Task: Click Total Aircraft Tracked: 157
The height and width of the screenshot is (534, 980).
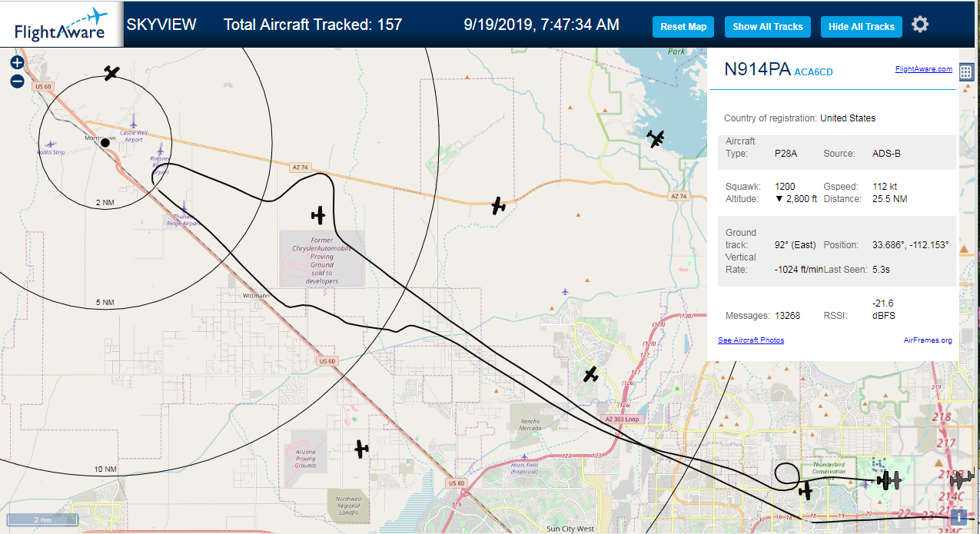Action: pyautogui.click(x=313, y=25)
